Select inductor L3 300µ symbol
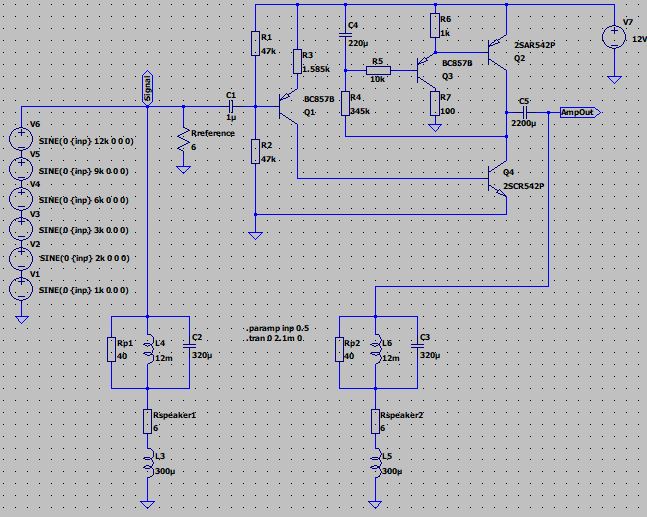Screen dimensions: 647x517 [x=148, y=463]
